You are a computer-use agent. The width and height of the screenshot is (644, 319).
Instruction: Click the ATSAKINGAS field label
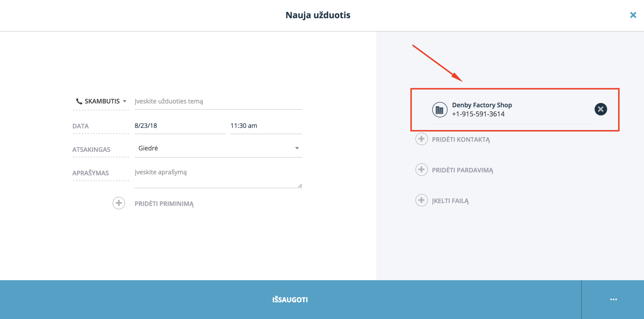[x=91, y=150]
